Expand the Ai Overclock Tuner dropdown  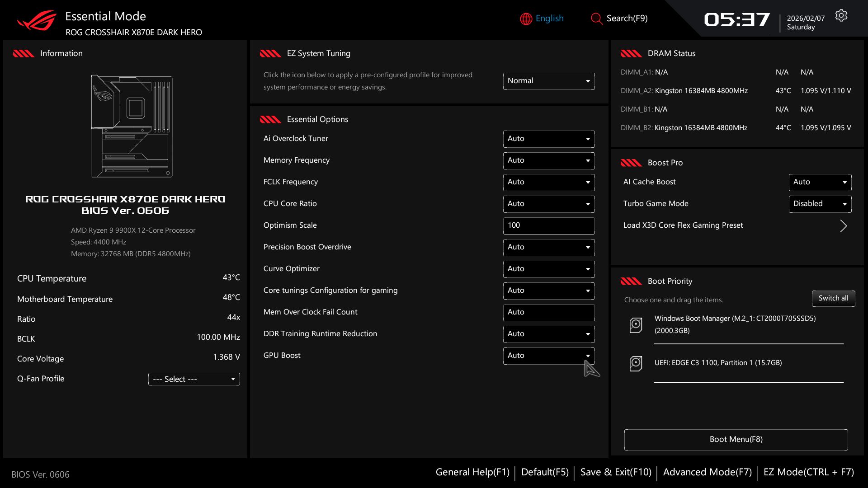(548, 139)
